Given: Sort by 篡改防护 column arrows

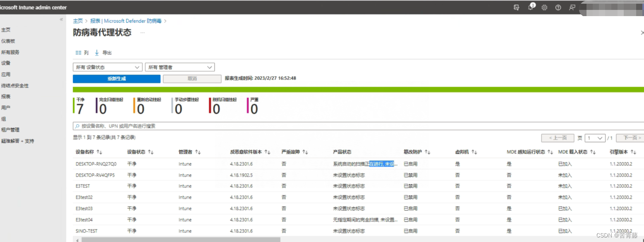Looking at the screenshot, I should click(428, 152).
